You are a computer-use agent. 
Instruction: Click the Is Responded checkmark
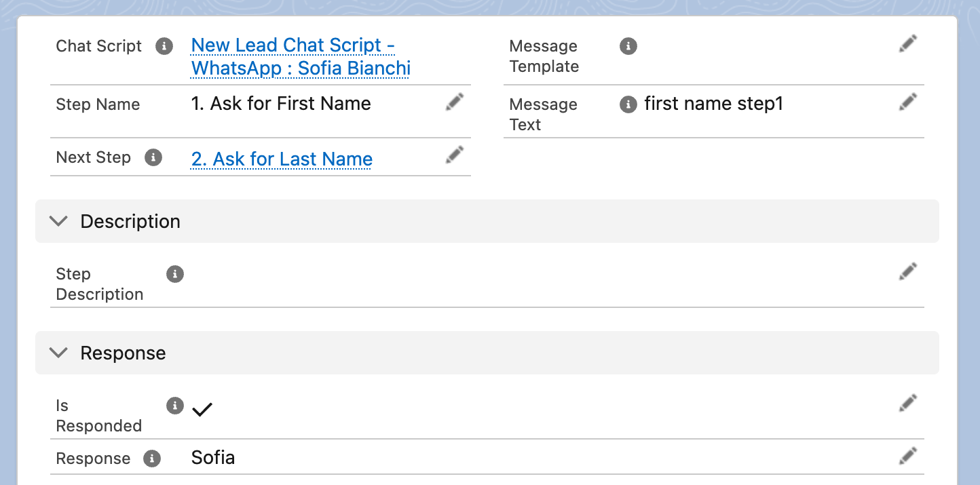(202, 409)
